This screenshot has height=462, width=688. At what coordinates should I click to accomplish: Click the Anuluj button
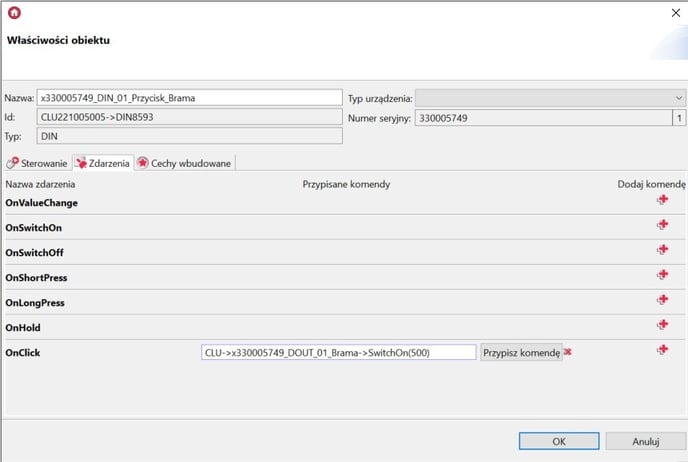pyautogui.click(x=646, y=441)
